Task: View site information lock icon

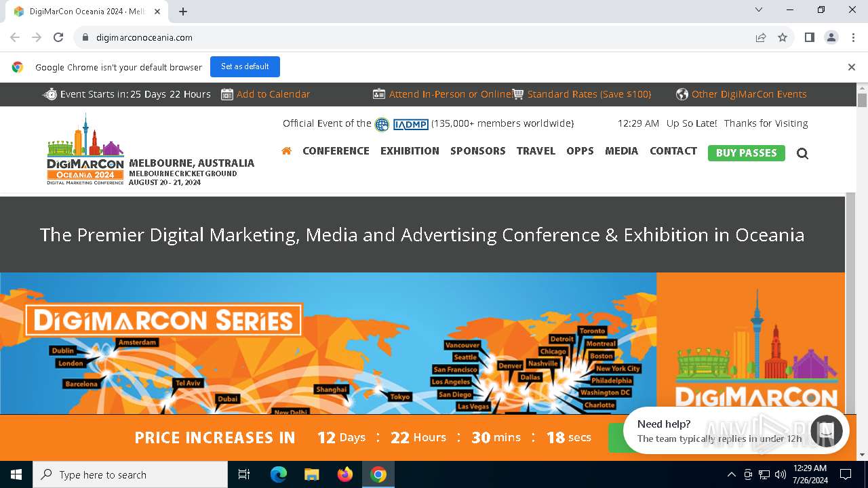Action: pyautogui.click(x=85, y=37)
